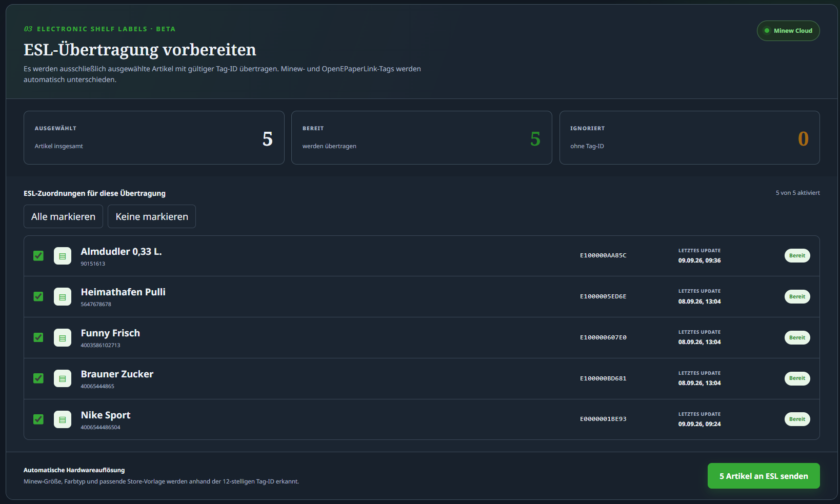Click the tag ID E100000AA85C

pyautogui.click(x=603, y=255)
